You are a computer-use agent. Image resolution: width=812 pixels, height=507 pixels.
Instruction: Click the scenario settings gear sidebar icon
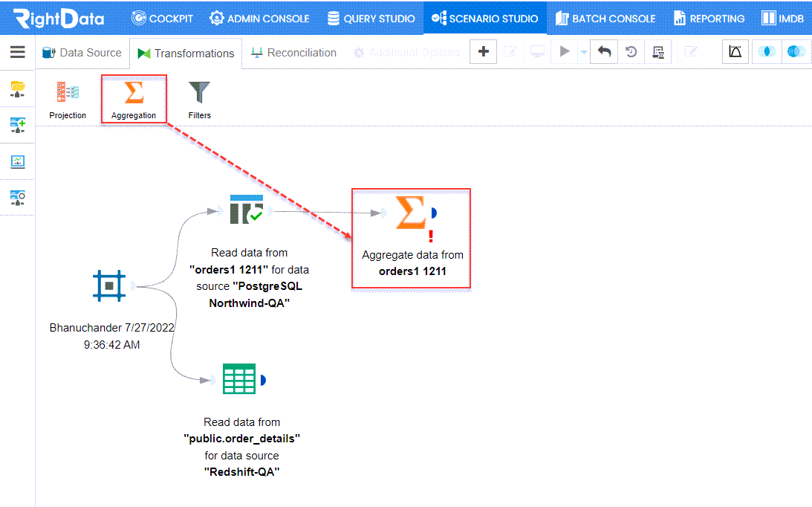pos(18,198)
